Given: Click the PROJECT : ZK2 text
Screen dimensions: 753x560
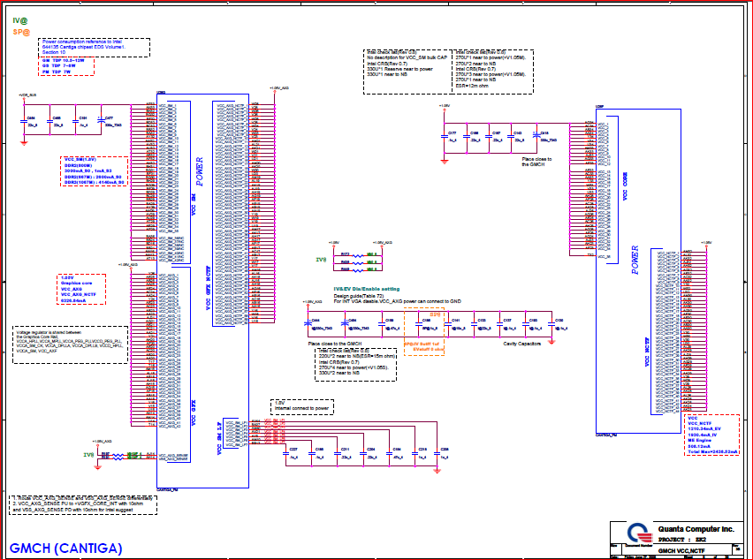Looking at the screenshot, I should pos(682,540).
